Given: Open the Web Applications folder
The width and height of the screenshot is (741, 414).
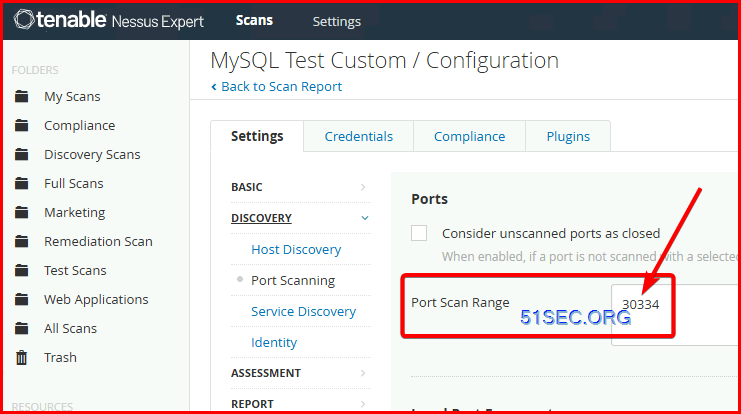Looking at the screenshot, I should tap(96, 300).
